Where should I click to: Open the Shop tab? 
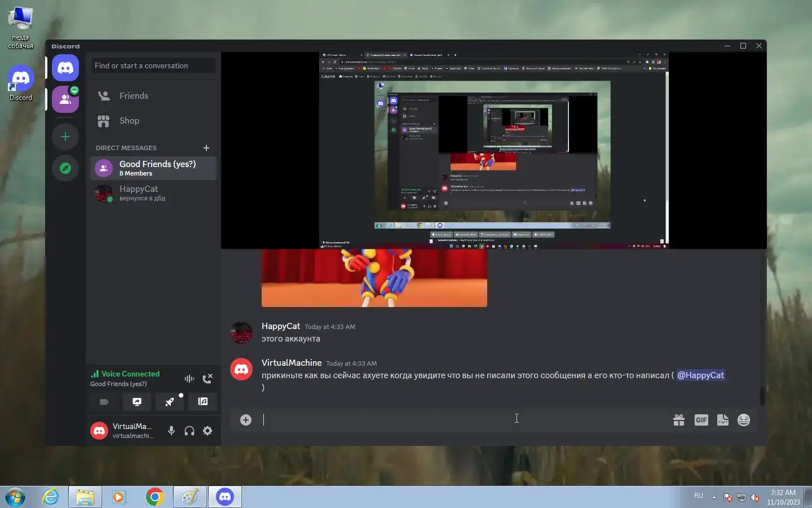153,121
